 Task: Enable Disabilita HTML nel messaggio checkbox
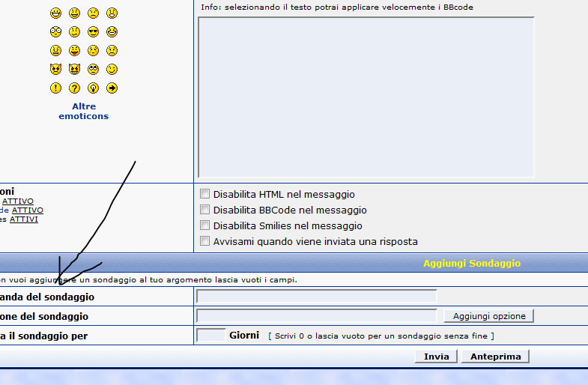coord(204,194)
